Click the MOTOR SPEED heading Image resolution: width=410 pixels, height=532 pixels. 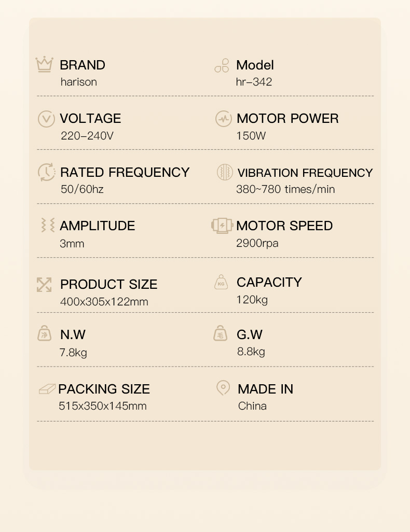pos(284,226)
